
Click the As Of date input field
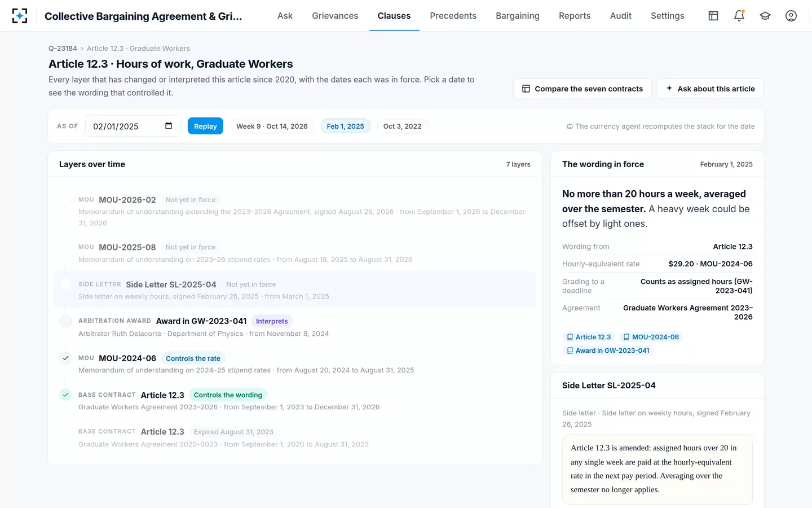(x=133, y=126)
